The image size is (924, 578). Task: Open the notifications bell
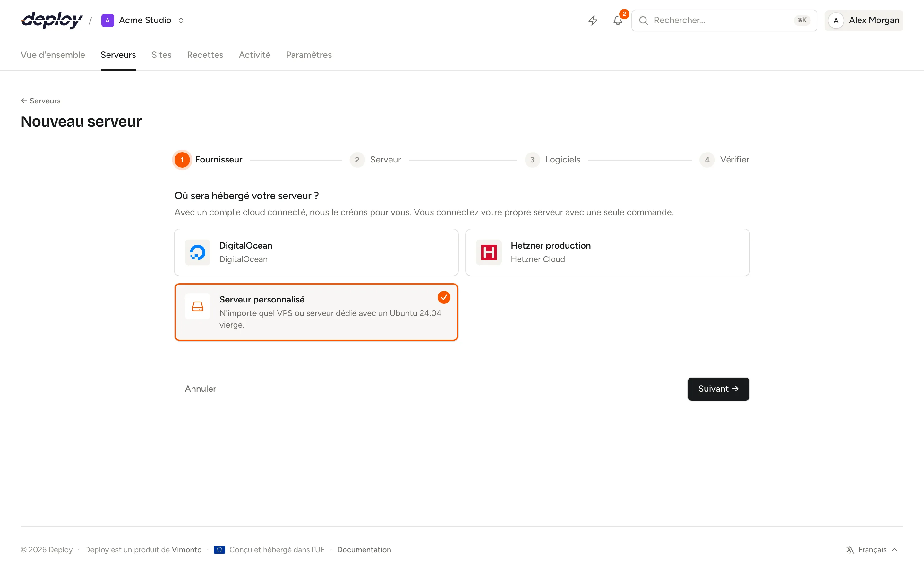pos(618,20)
